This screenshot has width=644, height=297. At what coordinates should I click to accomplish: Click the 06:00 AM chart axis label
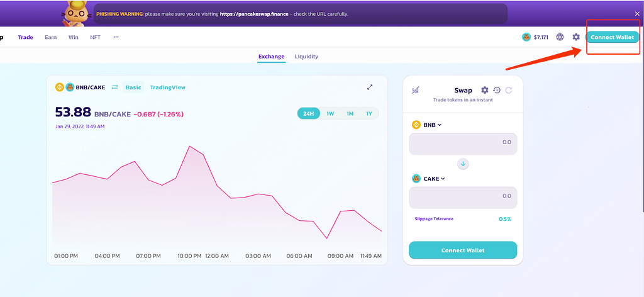[299, 256]
